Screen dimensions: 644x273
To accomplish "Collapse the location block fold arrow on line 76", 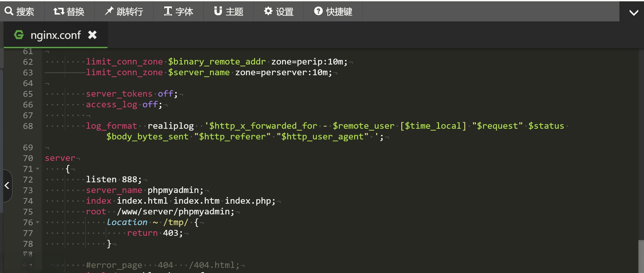I will (38, 222).
